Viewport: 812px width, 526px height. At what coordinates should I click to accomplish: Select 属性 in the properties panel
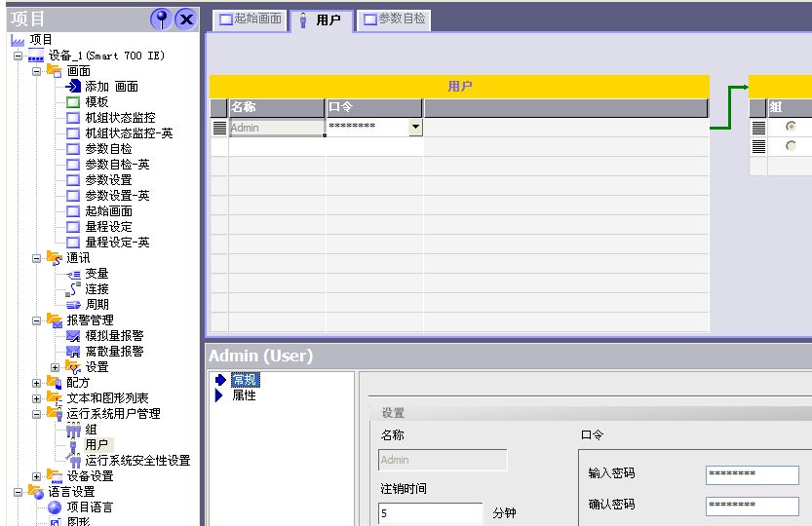(x=244, y=395)
